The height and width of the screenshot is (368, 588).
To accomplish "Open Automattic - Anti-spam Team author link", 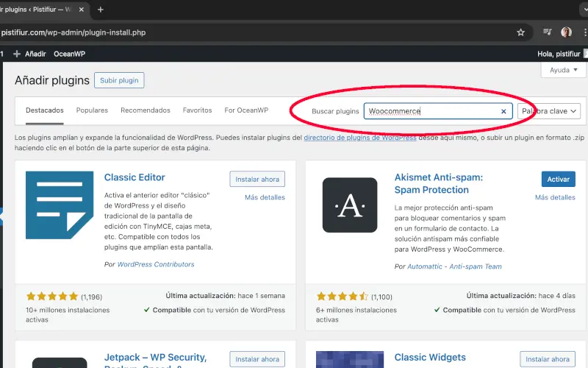I will click(454, 266).
